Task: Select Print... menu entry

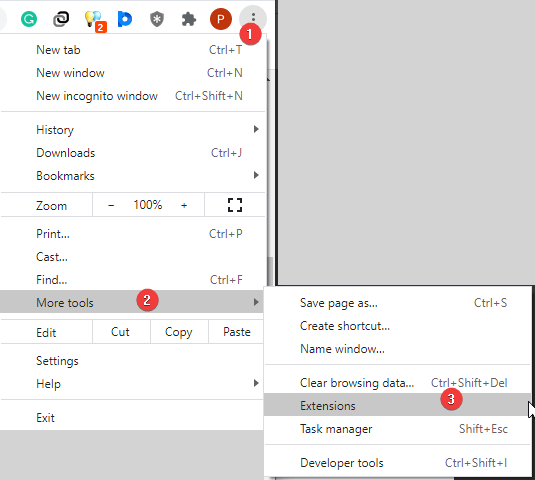Action: point(132,234)
